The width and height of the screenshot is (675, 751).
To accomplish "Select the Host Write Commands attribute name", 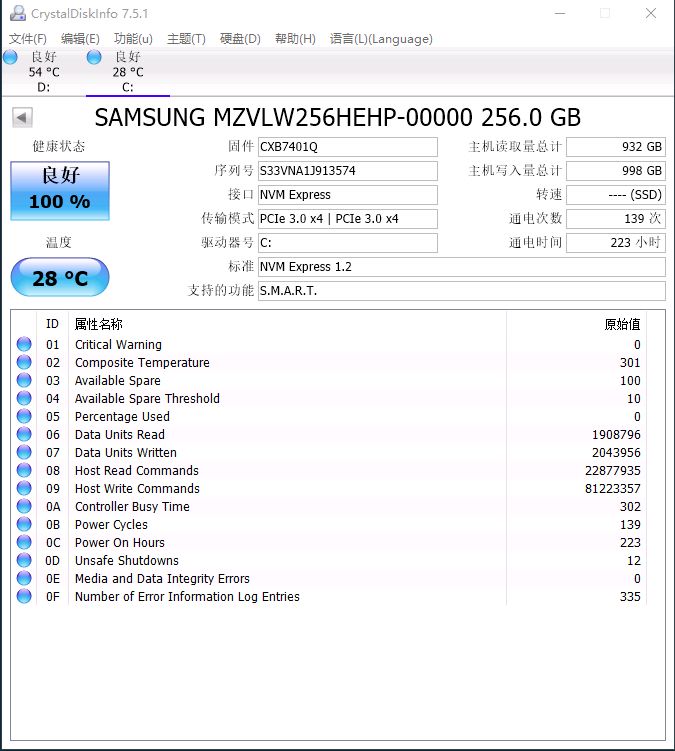I will click(x=137, y=489).
